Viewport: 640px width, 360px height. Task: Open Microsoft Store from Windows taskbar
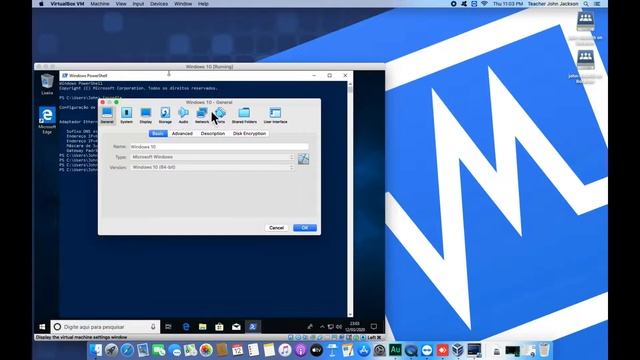(x=219, y=327)
